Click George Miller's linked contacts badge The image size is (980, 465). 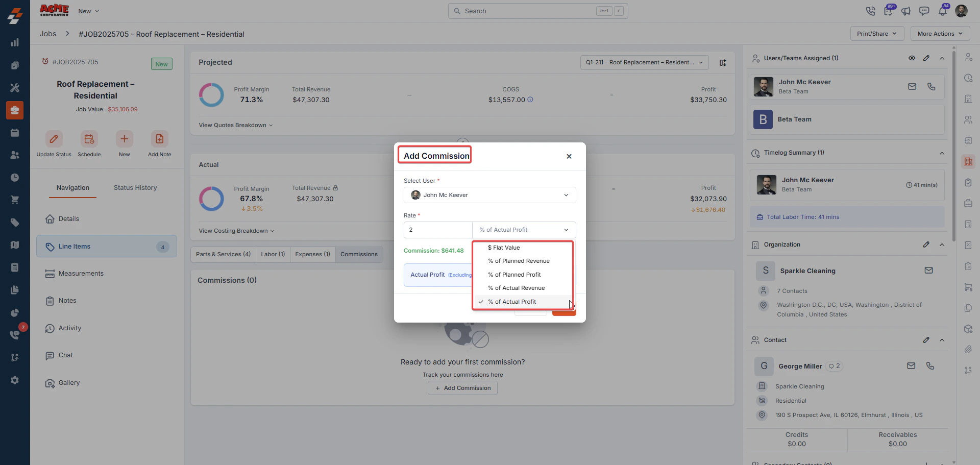point(835,366)
